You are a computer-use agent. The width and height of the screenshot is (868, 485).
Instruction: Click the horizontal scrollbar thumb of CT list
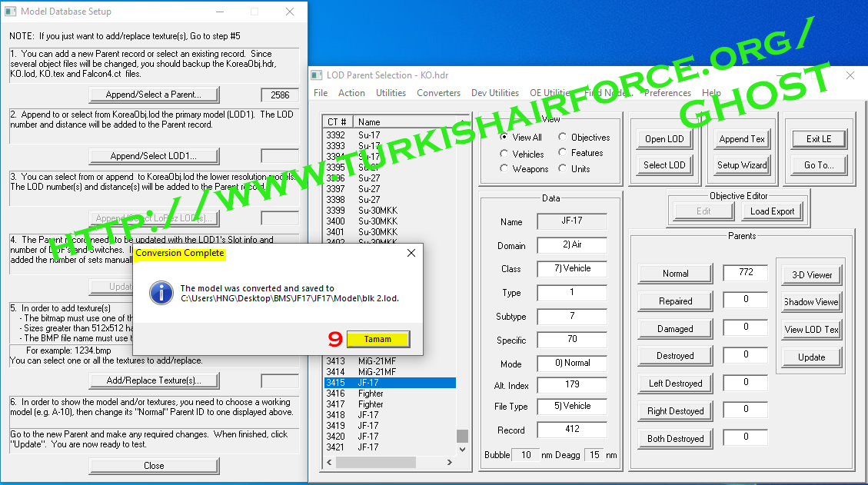click(376, 462)
